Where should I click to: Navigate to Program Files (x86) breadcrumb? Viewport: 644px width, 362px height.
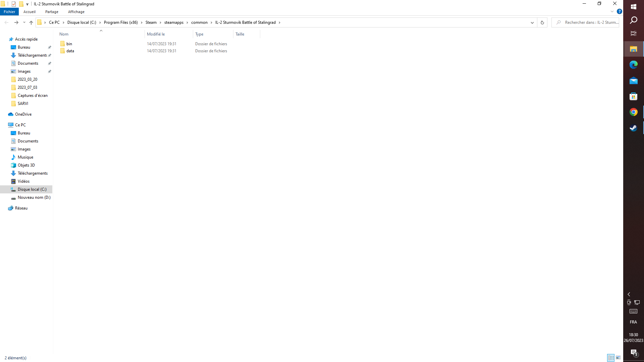point(121,22)
